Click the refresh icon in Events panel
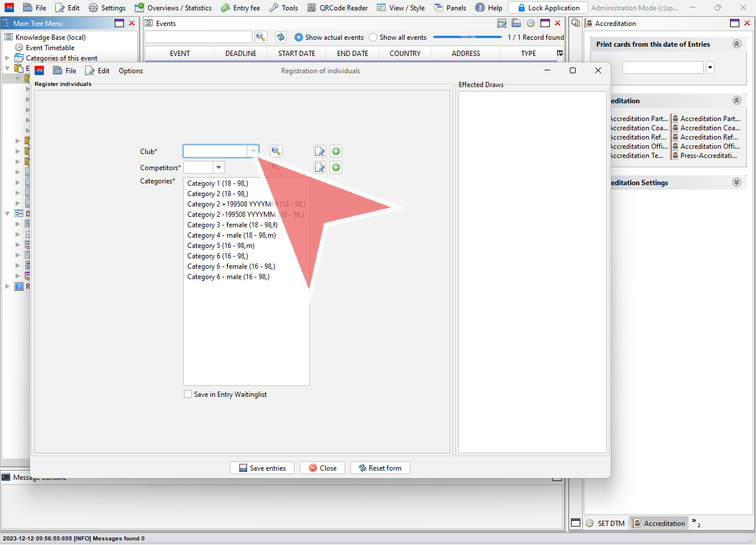Viewport: 756px width, 545px height. pos(281,37)
